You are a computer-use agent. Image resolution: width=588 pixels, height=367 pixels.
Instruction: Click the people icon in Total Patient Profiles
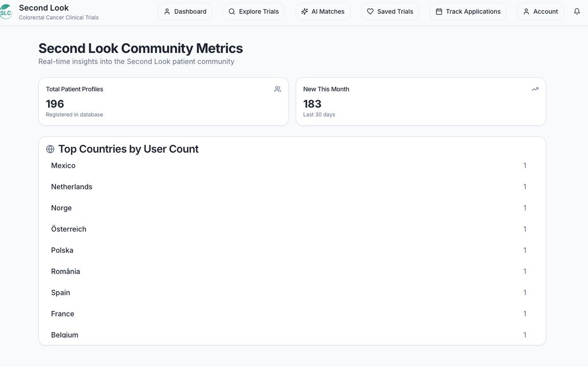tap(278, 89)
